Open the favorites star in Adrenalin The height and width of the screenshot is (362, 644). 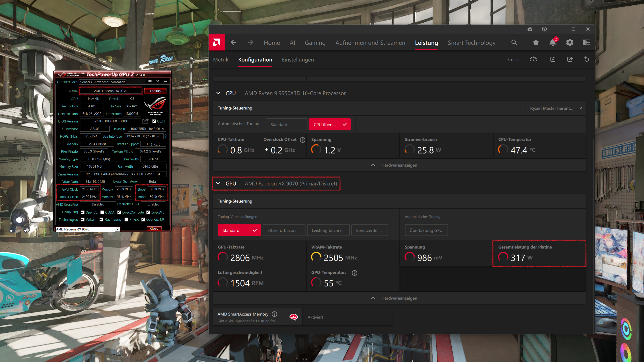[536, 43]
